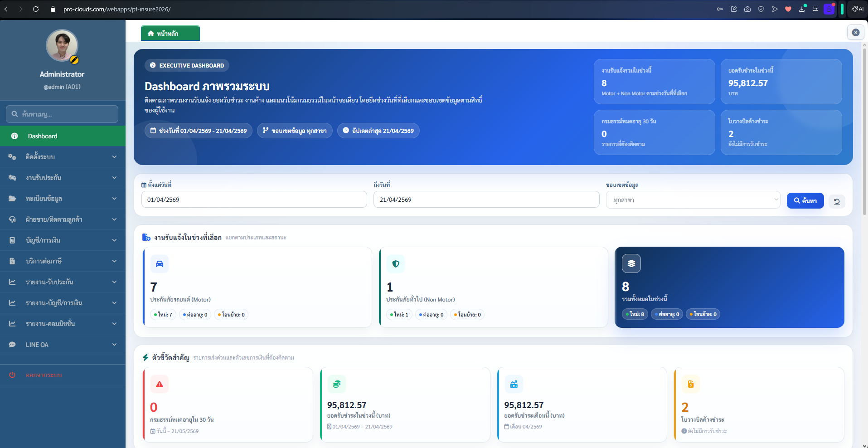Click ออกจากระบบ to log out

pyautogui.click(x=44, y=375)
